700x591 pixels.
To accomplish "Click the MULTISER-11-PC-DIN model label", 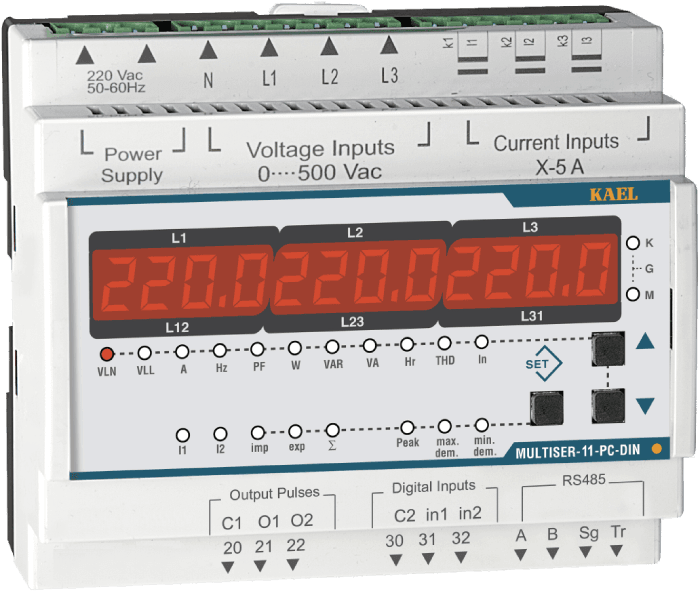I will 578,451.
